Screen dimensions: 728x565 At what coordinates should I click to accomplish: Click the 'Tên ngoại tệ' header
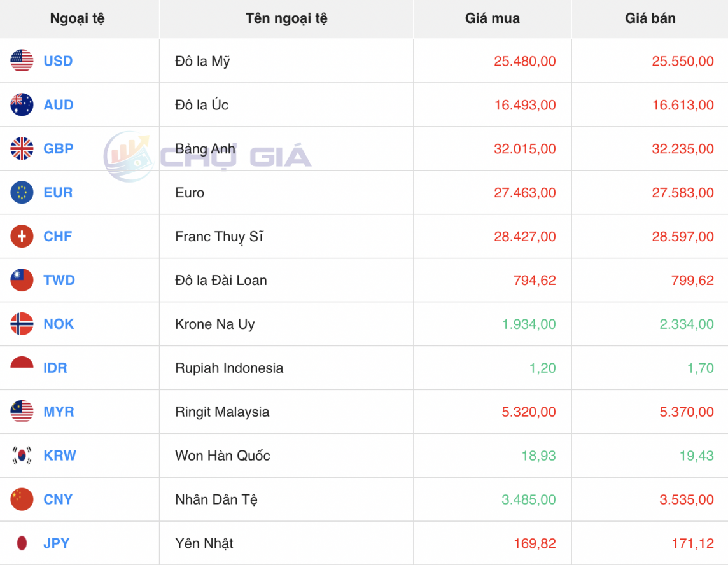point(286,18)
